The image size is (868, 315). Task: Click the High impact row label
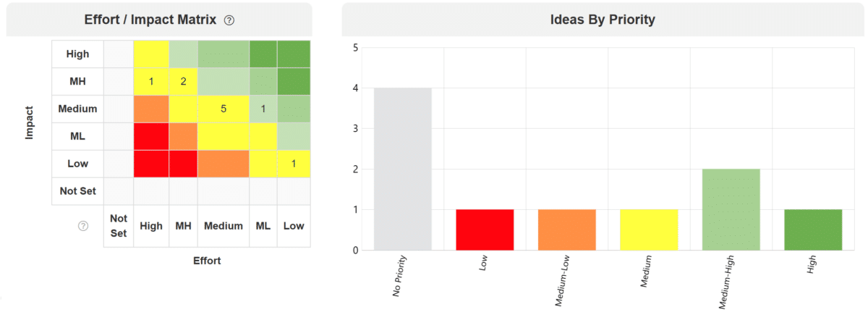point(77,54)
